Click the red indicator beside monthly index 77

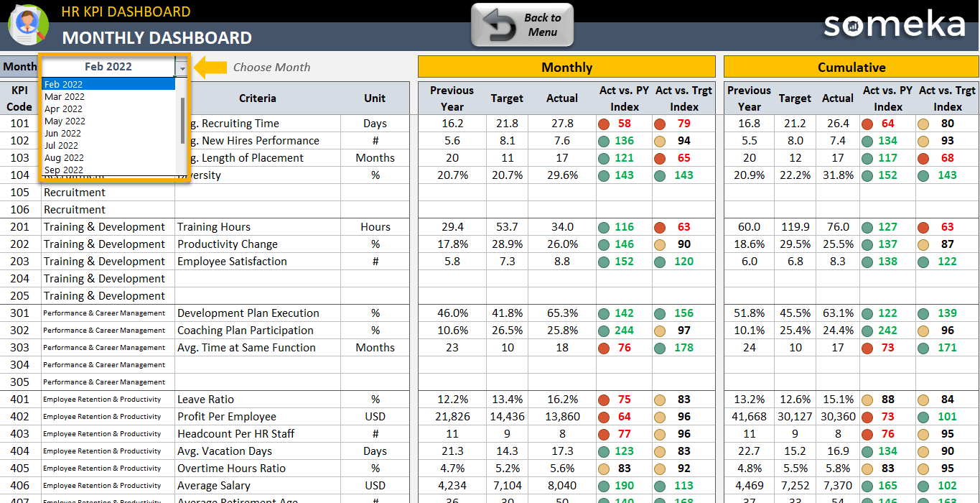point(604,434)
